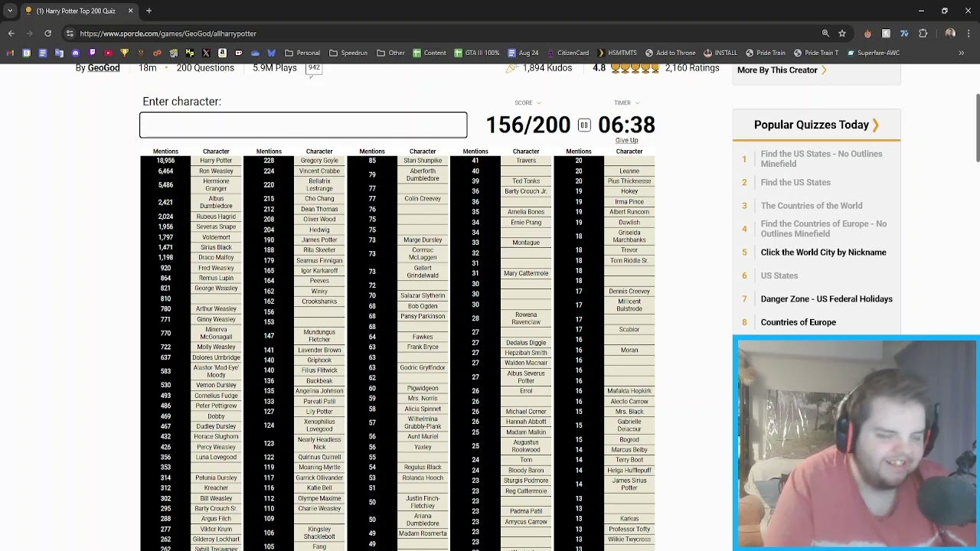Open the Superfare-AWC bookmark

(x=873, y=53)
